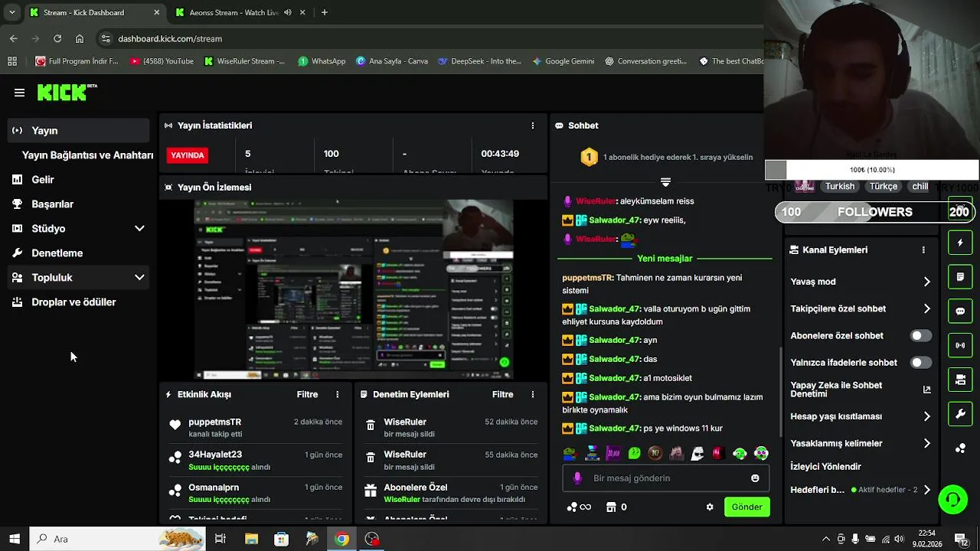Toggle Abonelere özel sohbet switch
This screenshot has height=551, width=980.
[x=921, y=335]
